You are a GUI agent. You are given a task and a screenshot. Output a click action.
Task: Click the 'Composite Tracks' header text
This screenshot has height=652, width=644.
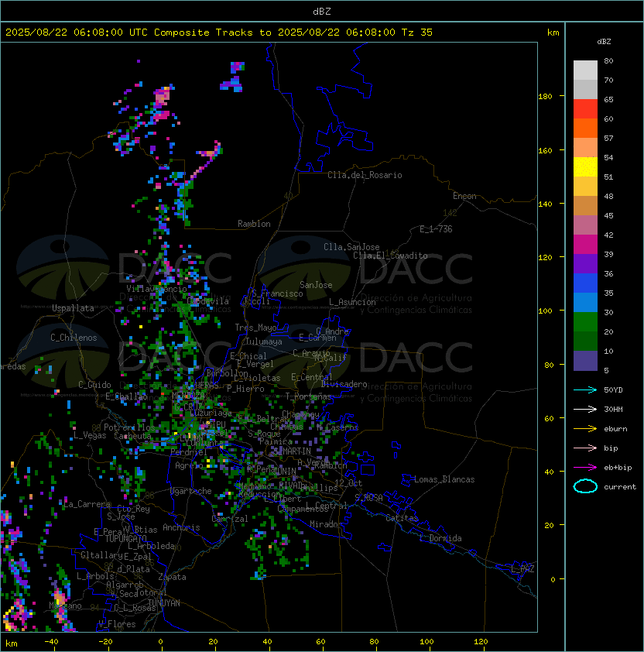click(x=204, y=33)
